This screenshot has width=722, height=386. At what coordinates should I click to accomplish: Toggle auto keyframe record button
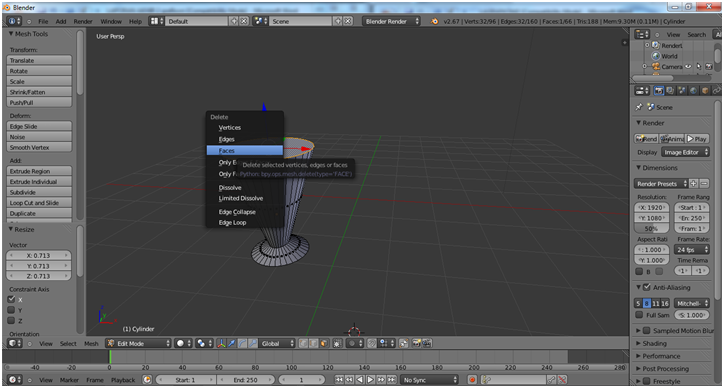point(472,380)
